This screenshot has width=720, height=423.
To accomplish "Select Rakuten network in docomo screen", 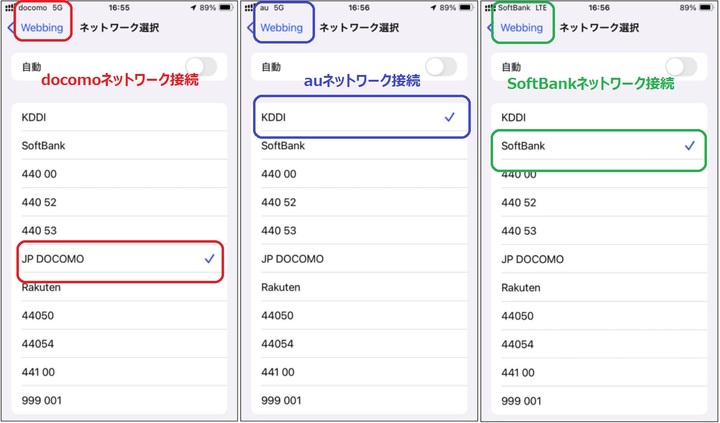I will 119,288.
